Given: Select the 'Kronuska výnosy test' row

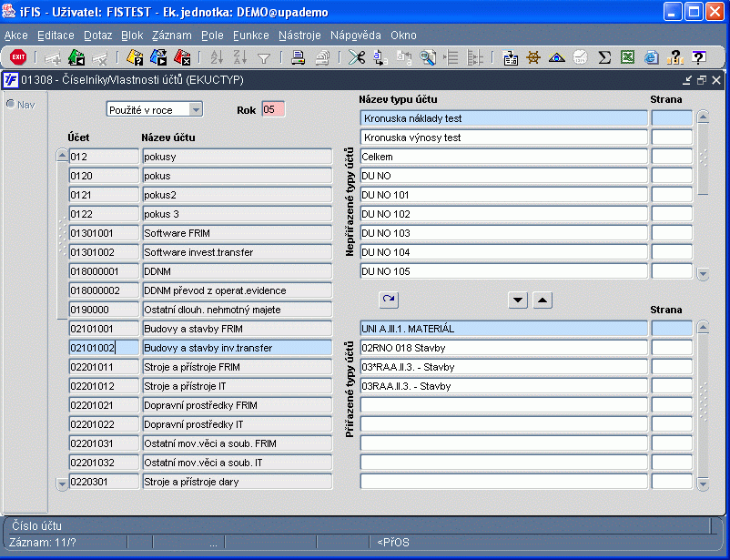Looking at the screenshot, I should pos(503,137).
